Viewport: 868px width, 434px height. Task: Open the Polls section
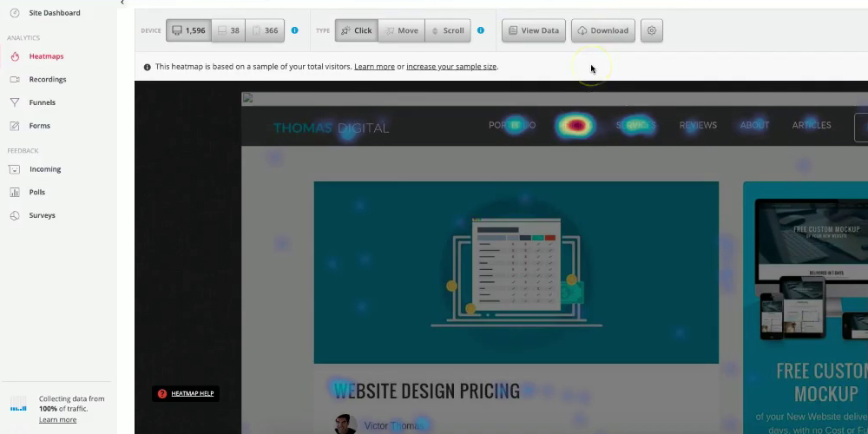tap(37, 192)
